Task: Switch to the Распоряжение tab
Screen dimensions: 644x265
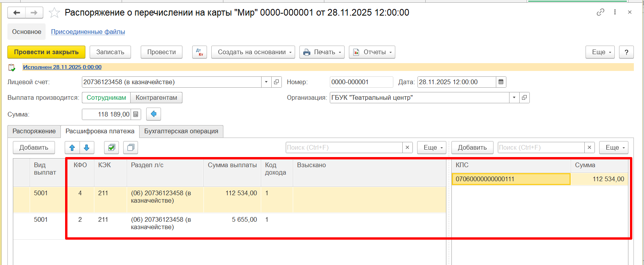Action: click(34, 131)
